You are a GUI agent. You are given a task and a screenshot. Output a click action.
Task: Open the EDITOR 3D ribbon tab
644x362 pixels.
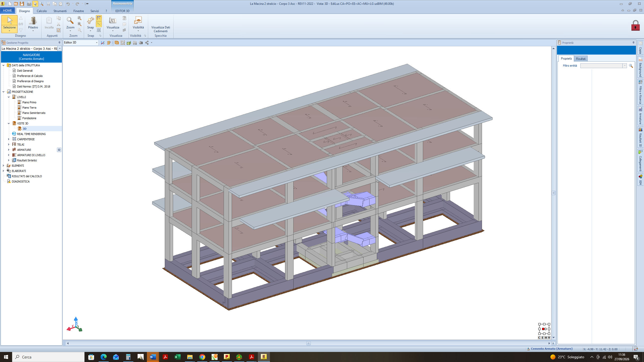(x=122, y=11)
